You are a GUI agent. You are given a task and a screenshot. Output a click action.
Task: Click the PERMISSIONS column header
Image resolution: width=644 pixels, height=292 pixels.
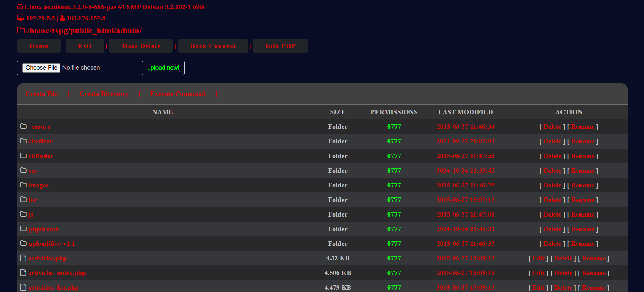click(x=394, y=112)
